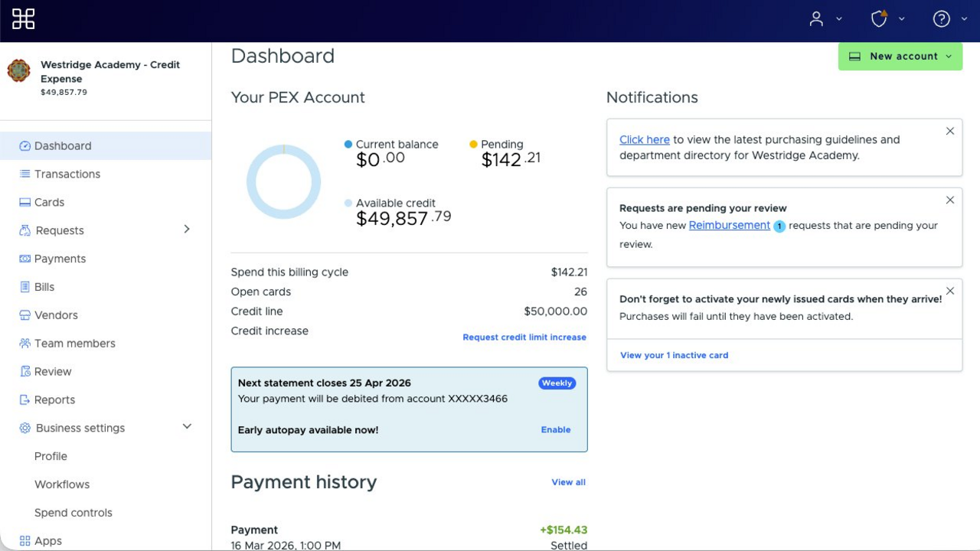Expand the help menu dropdown chevron

(x=964, y=19)
